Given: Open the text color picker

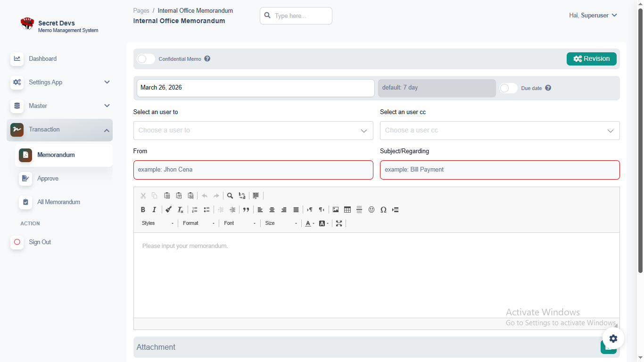Looking at the screenshot, I should [x=309, y=223].
